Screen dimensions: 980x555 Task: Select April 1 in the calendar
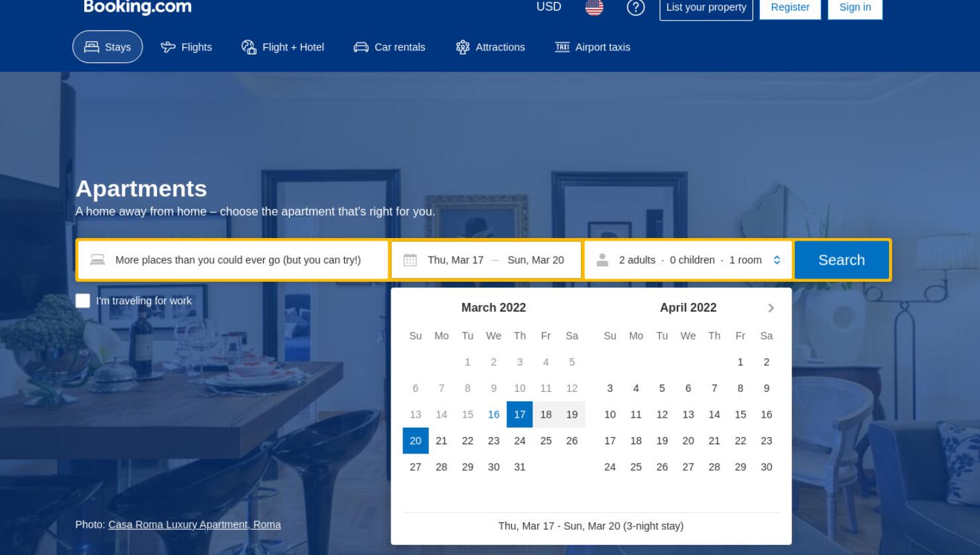pyautogui.click(x=741, y=362)
